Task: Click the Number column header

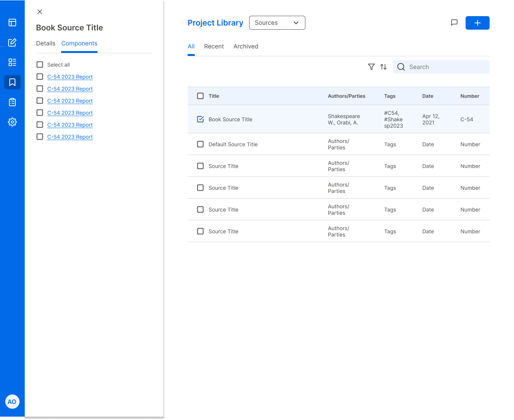Action: click(470, 96)
